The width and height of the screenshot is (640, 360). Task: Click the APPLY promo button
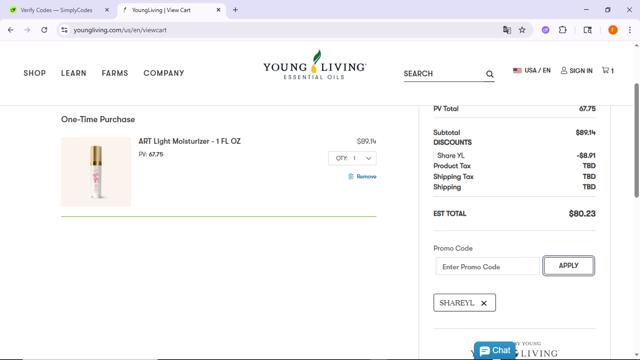pos(569,266)
